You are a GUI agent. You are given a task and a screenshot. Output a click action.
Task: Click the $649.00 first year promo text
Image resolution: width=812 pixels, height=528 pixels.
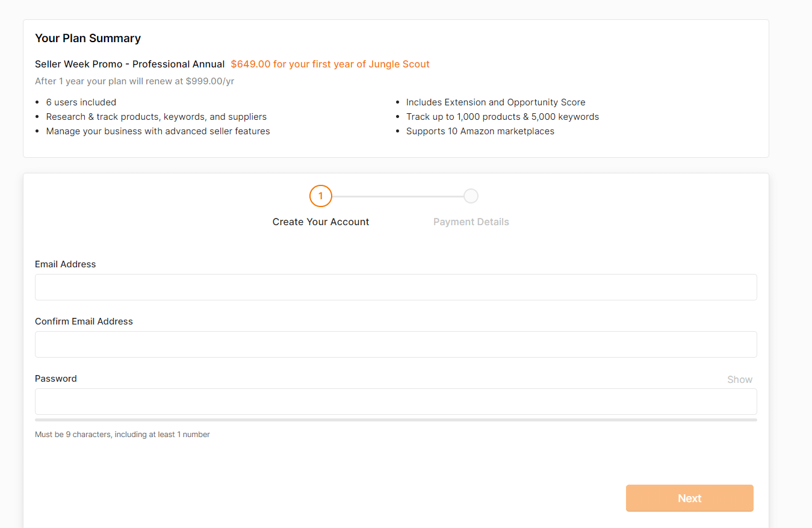pyautogui.click(x=330, y=64)
